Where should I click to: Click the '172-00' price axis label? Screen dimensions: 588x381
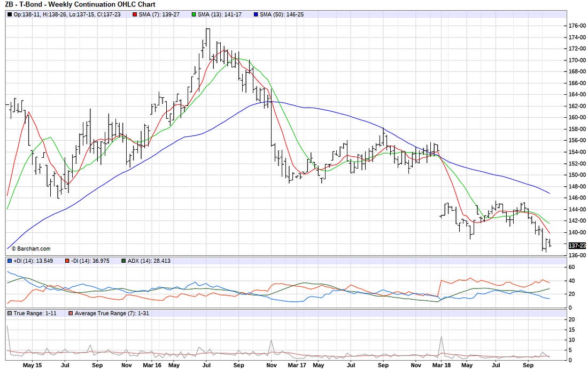click(577, 49)
